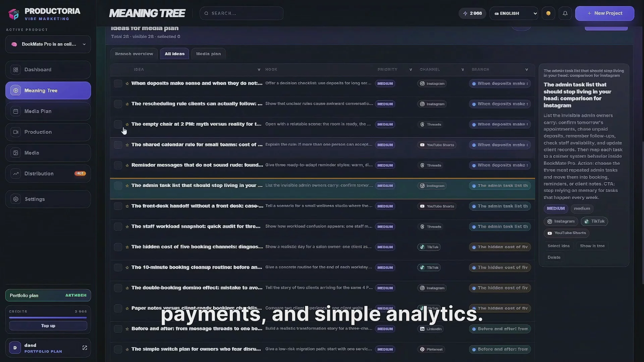The height and width of the screenshot is (362, 644).
Task: Focus the Search input field
Action: coord(241,13)
